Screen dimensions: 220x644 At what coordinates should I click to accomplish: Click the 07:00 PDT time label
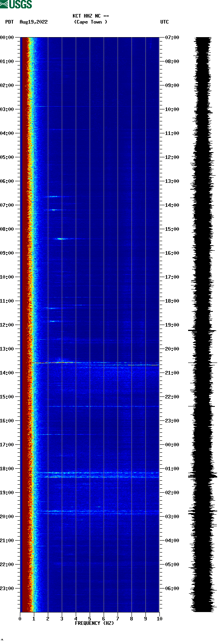click(7, 205)
